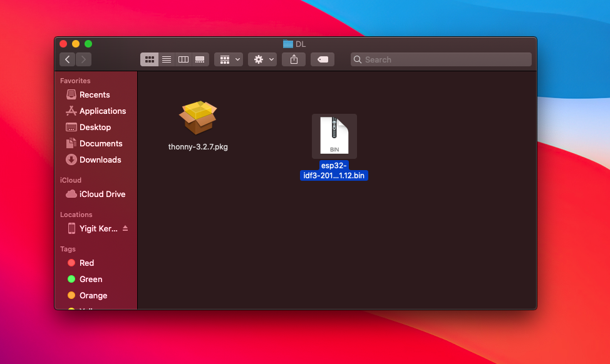Click the DL folder icon in title bar
610x364 pixels.
coord(288,44)
